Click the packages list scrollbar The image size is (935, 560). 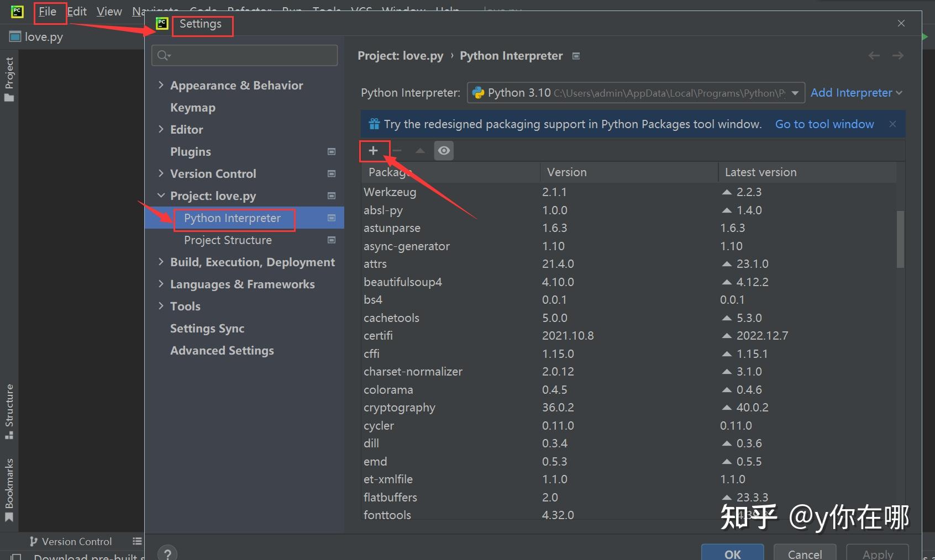pos(900,239)
